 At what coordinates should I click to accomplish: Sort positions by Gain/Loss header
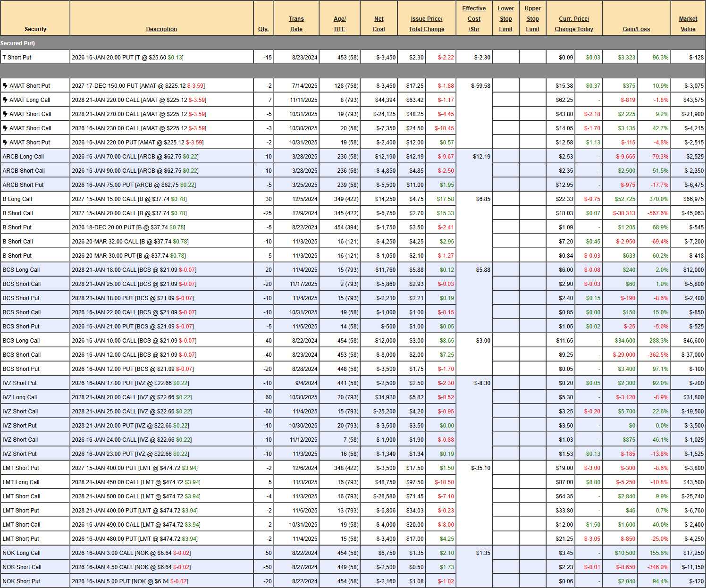point(636,29)
